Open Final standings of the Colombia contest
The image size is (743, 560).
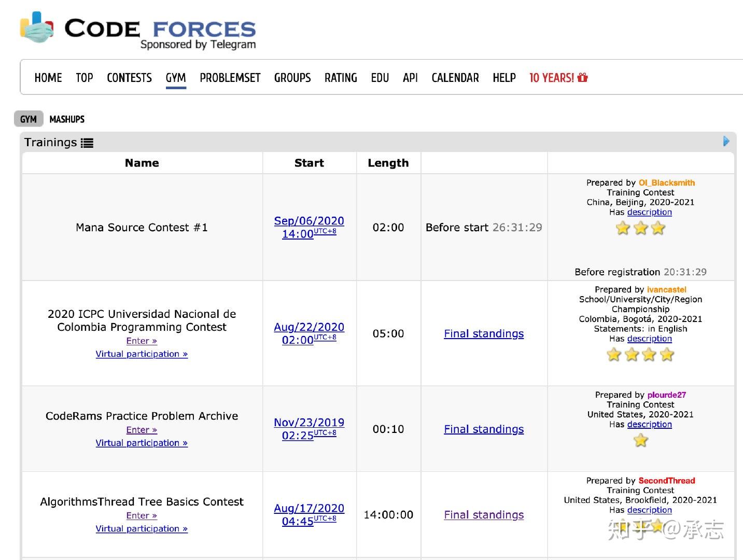(483, 333)
